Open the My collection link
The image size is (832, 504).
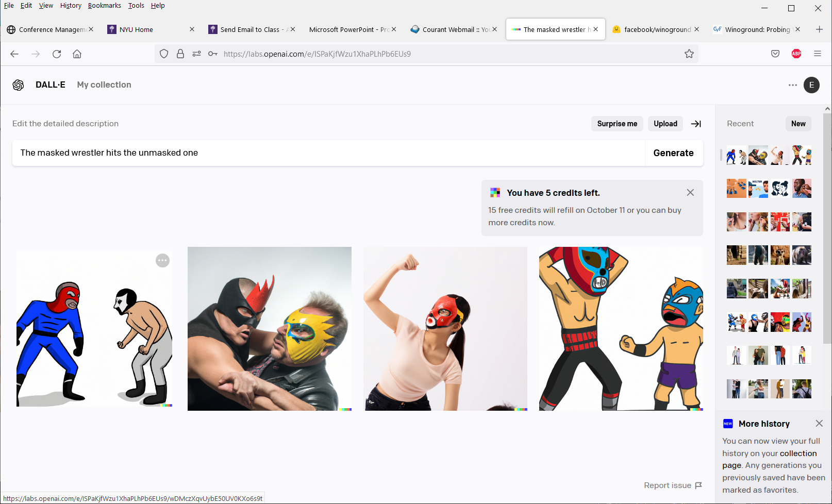(104, 85)
